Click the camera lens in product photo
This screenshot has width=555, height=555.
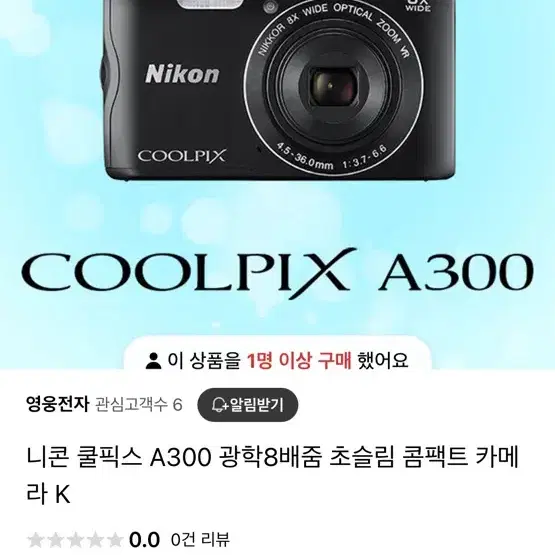[x=334, y=87]
